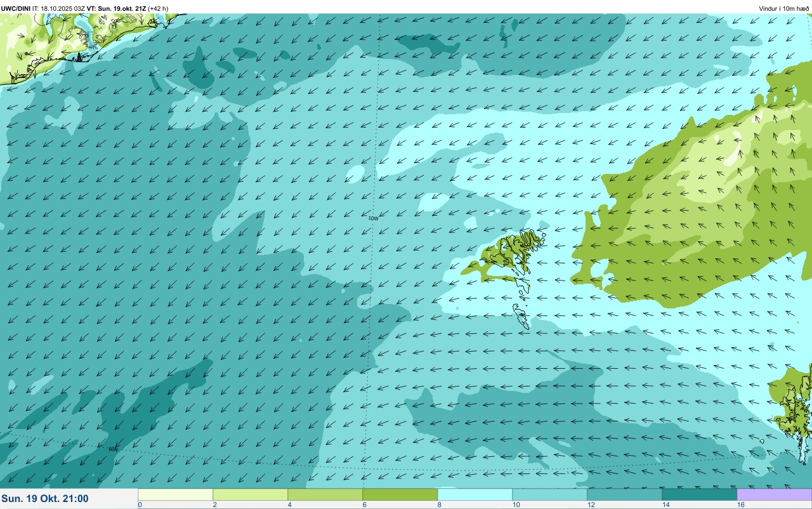Screen dimensions: 812x509
Task: Click the pale cyan 8–10 legend swatch
Action: (475, 494)
